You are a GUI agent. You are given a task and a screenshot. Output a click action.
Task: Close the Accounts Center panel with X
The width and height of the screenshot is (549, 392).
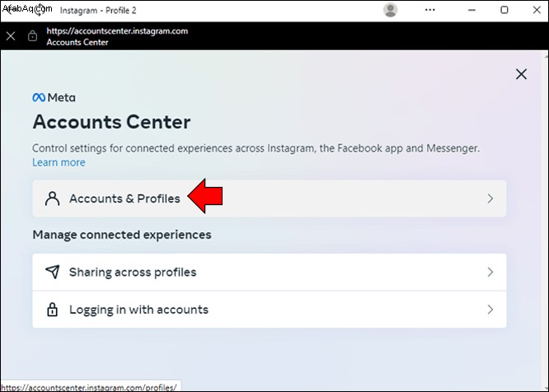[521, 74]
